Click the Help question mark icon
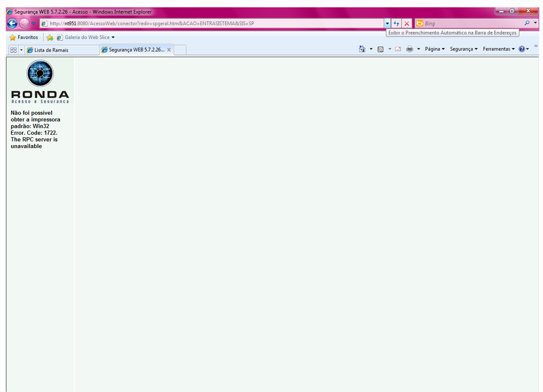 click(522, 49)
